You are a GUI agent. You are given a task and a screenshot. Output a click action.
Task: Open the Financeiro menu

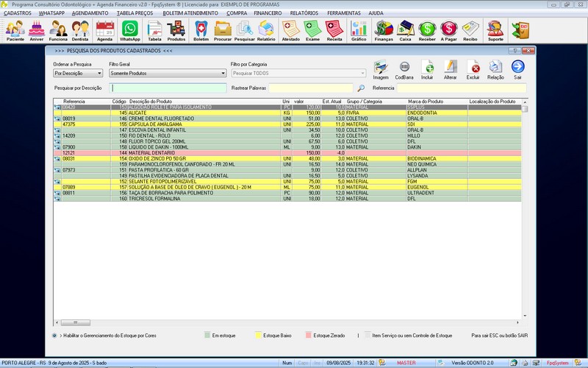point(267,13)
